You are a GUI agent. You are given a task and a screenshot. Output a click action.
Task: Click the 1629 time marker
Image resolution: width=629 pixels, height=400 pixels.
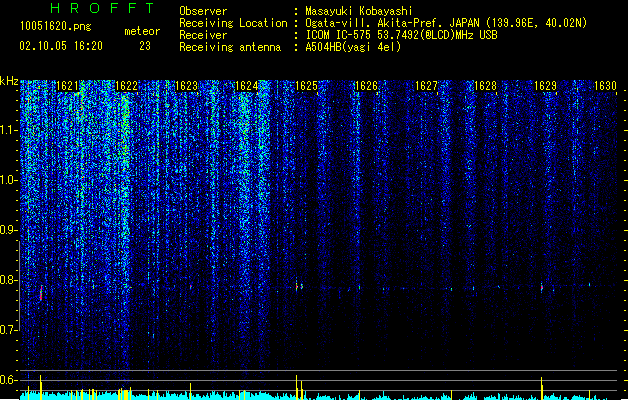pyautogui.click(x=546, y=86)
